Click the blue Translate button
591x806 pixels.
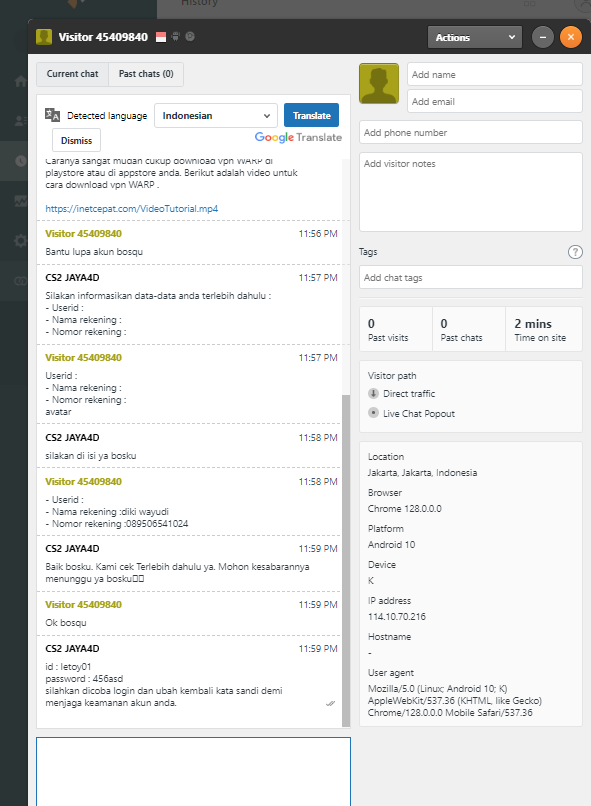coord(311,116)
